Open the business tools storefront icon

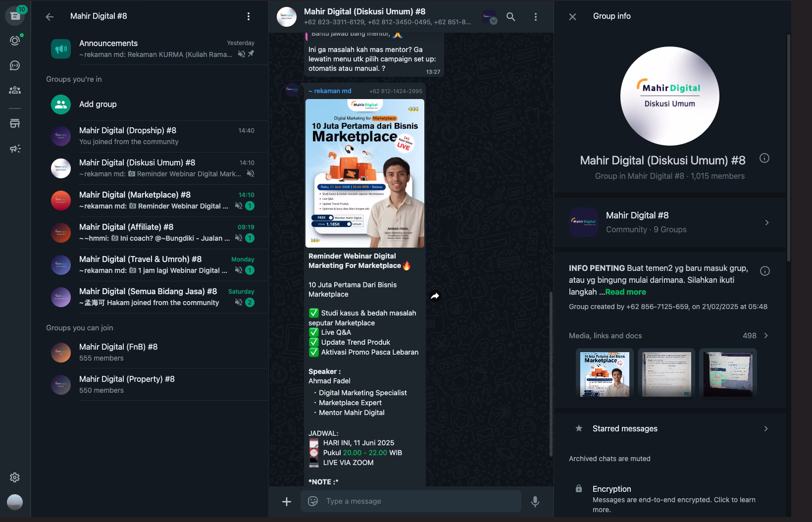(15, 123)
